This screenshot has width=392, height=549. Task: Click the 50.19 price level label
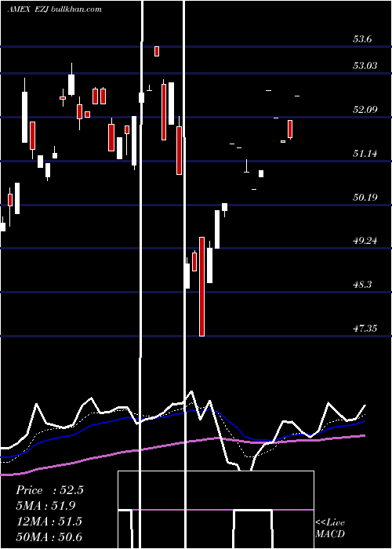pos(365,198)
